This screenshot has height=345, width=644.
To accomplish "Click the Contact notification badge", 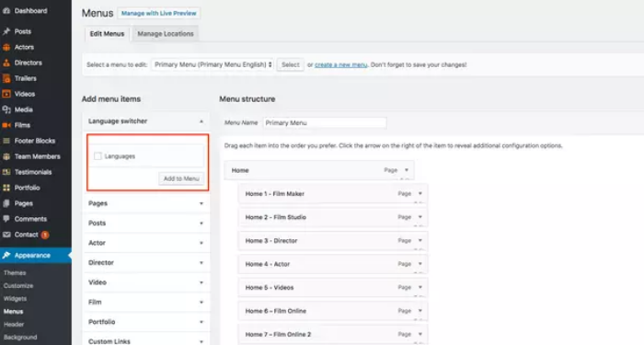I will coord(45,235).
